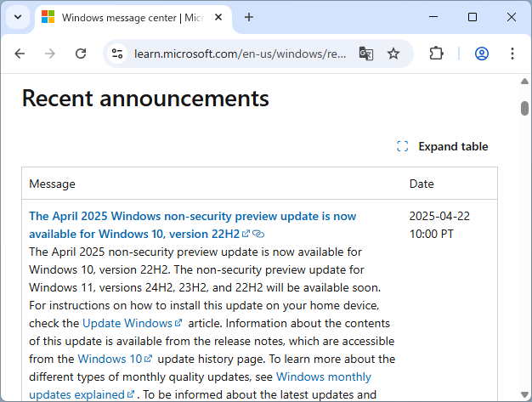Click the vertical scrollbar thumb
Screen dimensions: 532x402
[524, 108]
